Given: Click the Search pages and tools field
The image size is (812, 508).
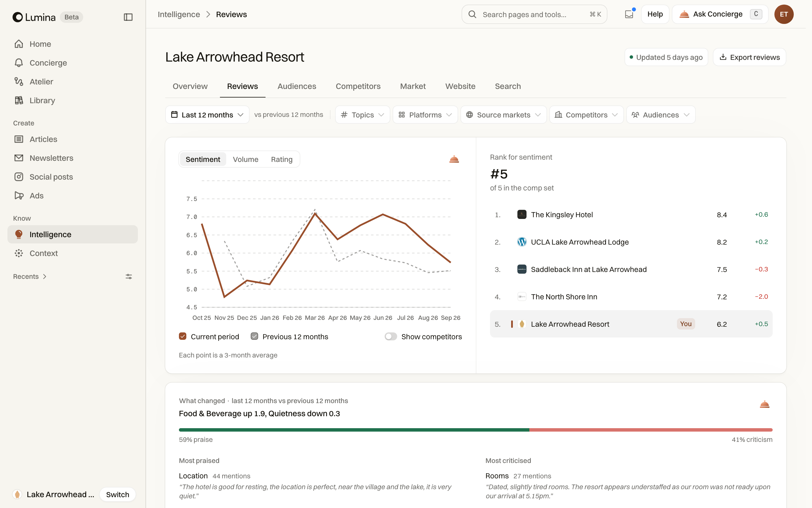Looking at the screenshot, I should point(534,14).
